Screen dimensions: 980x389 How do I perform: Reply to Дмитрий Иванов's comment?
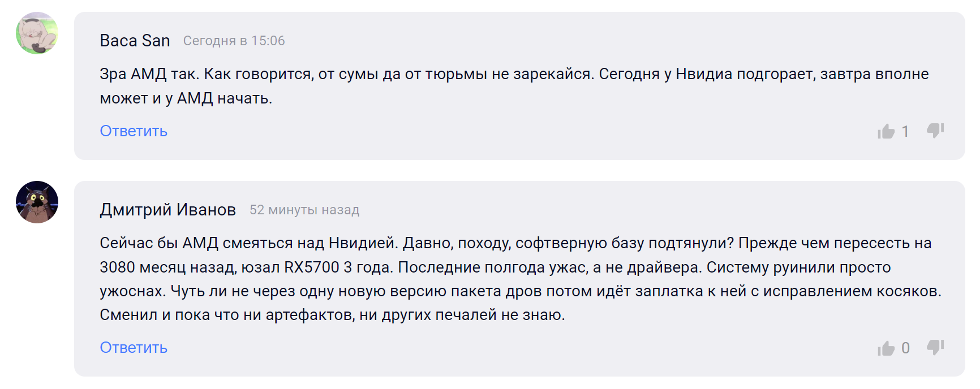[x=134, y=348]
